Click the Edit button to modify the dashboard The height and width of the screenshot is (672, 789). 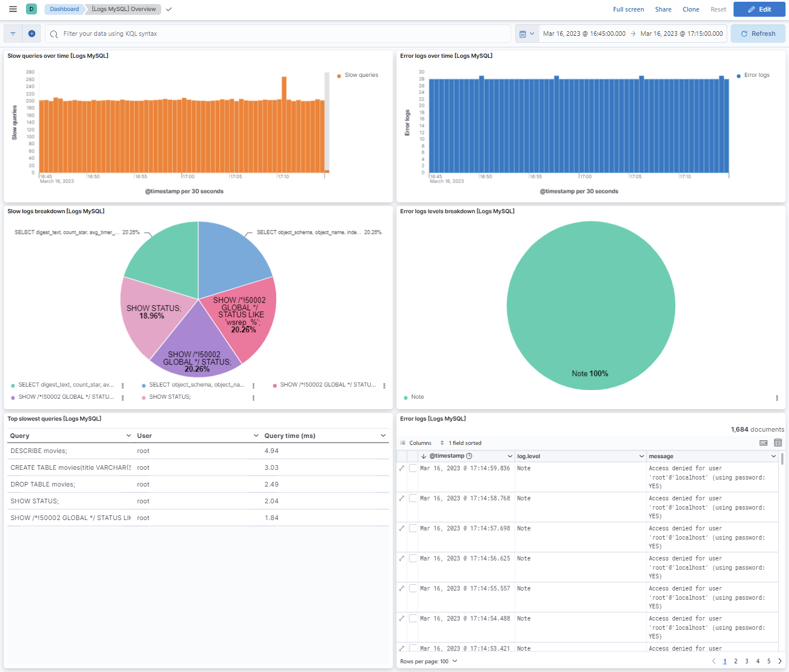coord(759,9)
